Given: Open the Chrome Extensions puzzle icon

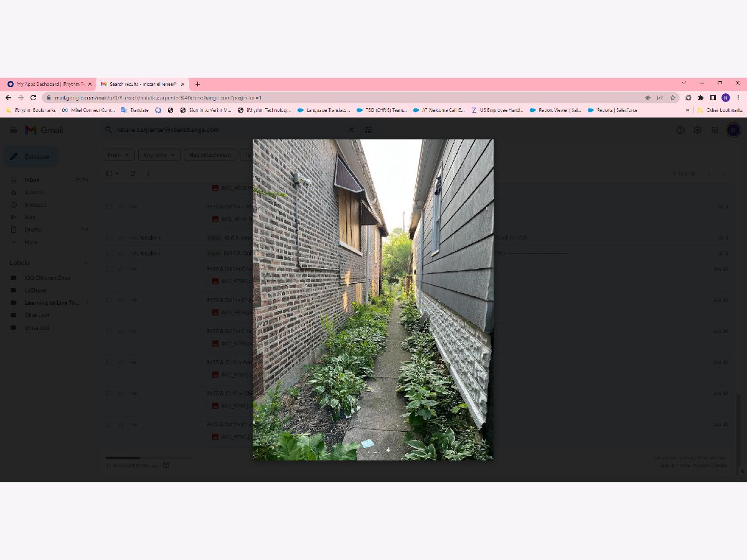Looking at the screenshot, I should point(700,98).
